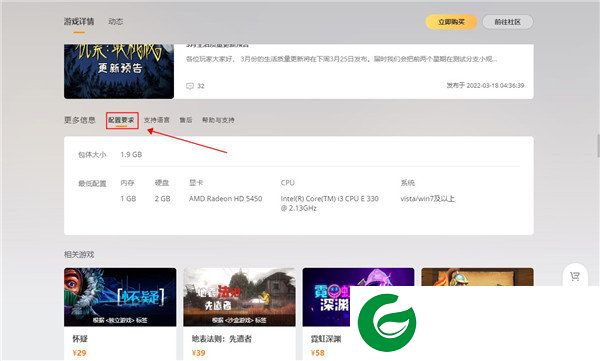Click the 前往社区 button
Viewport: 600px width, 361px height.
(x=507, y=22)
